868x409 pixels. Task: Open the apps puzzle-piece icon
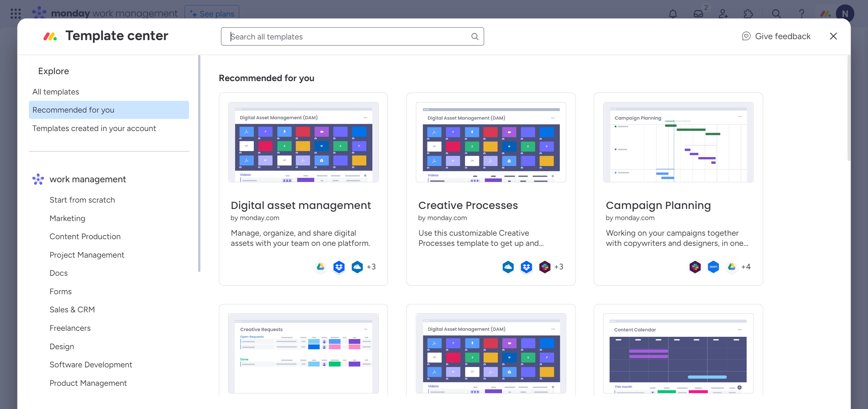coord(748,14)
